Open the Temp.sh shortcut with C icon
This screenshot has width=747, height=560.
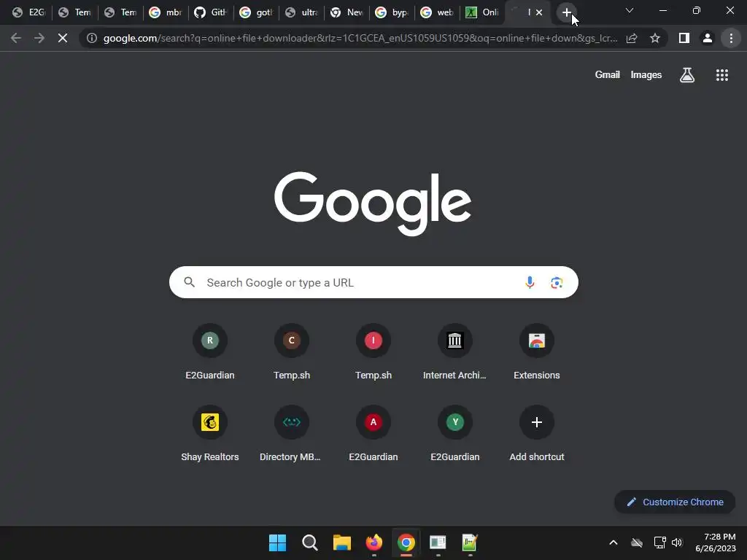tap(292, 352)
